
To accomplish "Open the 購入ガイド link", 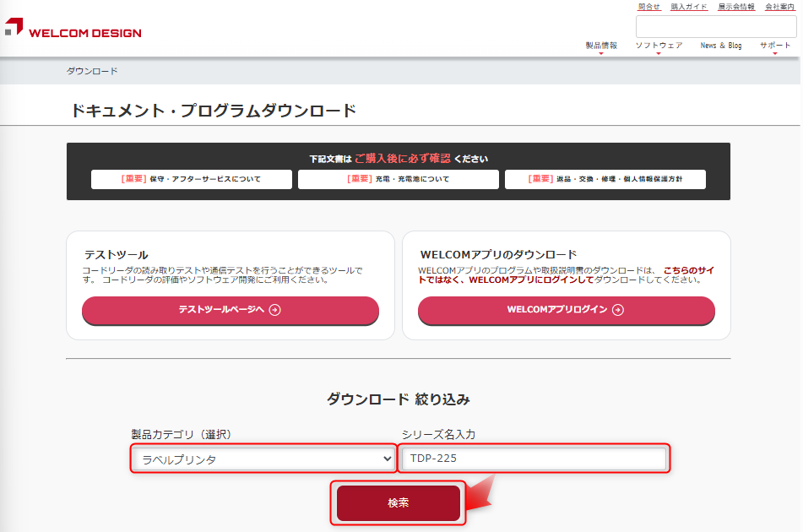I will tap(689, 7).
